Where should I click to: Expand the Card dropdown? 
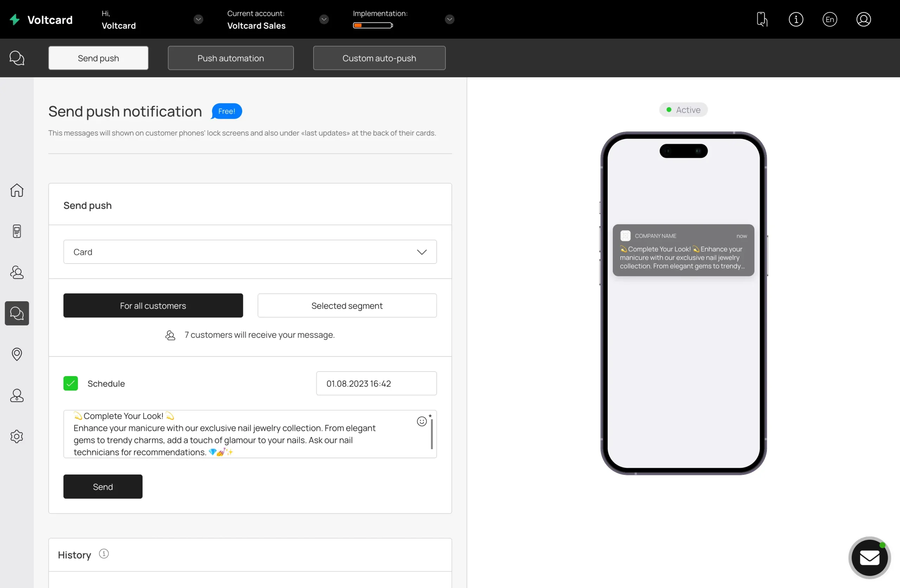click(x=250, y=252)
